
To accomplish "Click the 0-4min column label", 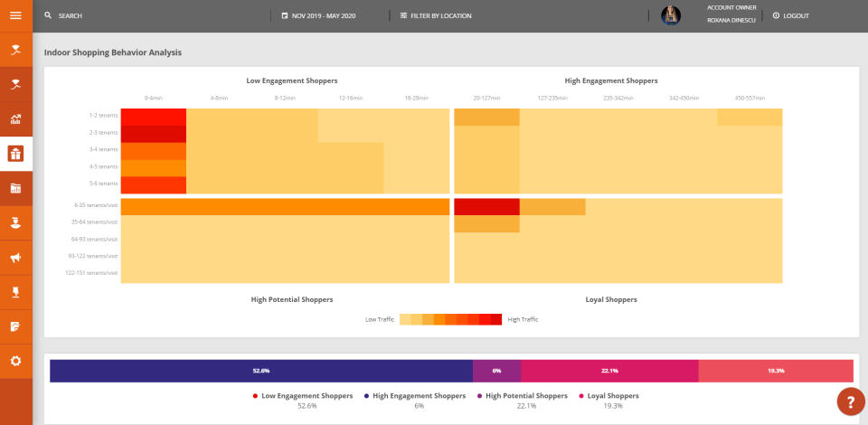I will tap(154, 98).
